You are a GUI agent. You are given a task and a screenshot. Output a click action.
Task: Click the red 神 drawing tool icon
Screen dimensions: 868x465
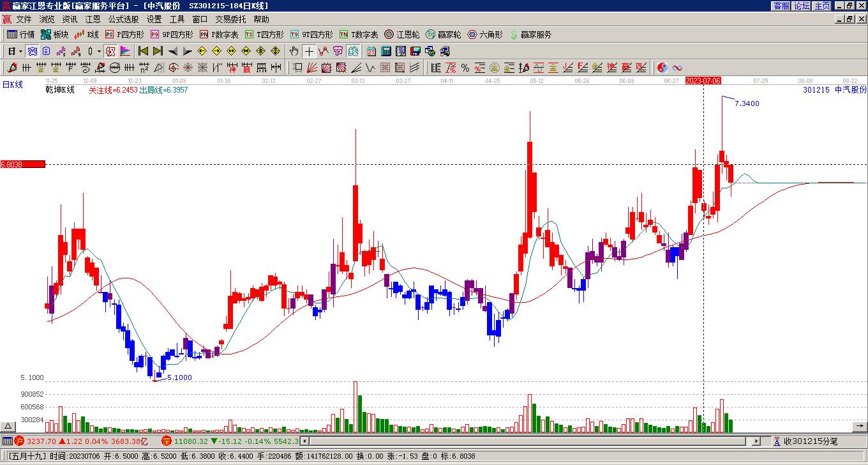[232, 68]
